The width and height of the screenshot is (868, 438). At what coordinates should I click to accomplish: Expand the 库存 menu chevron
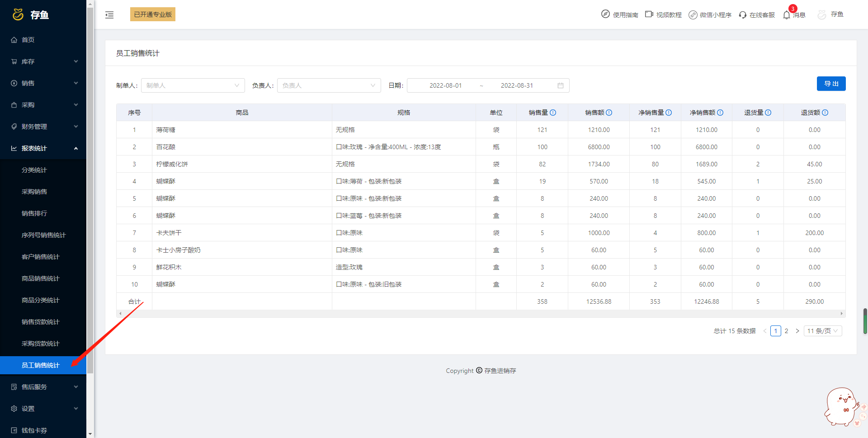click(76, 61)
